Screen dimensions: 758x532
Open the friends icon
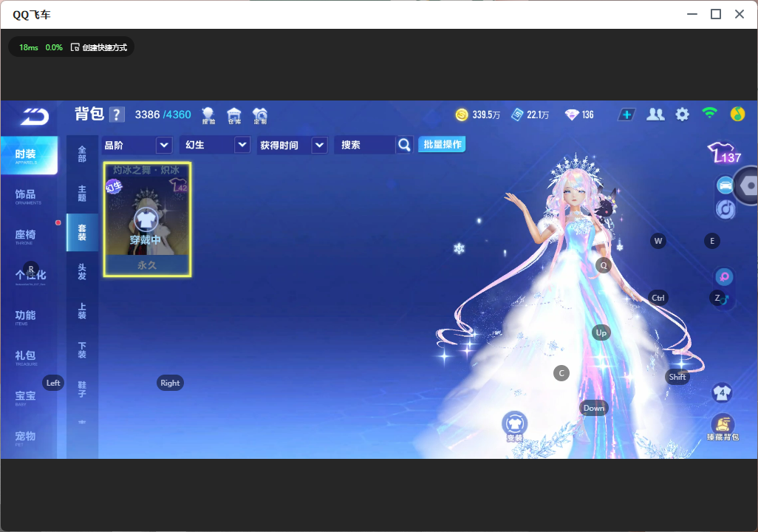coord(655,114)
